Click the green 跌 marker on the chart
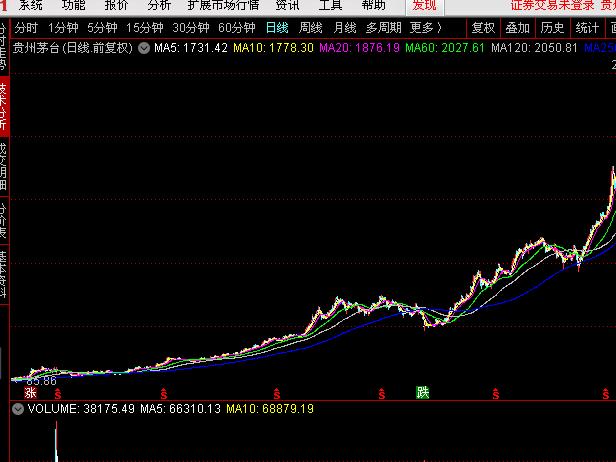The width and height of the screenshot is (616, 462). click(x=422, y=393)
